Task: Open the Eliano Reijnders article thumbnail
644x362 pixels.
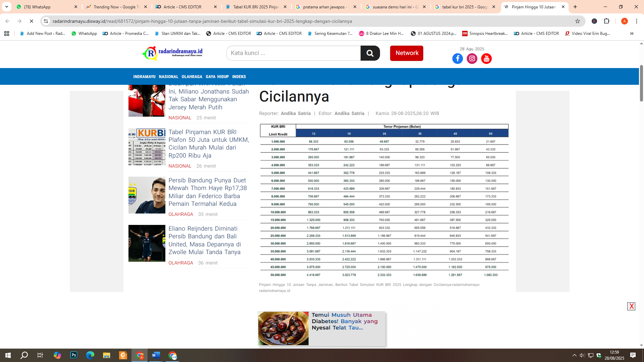Action: click(x=147, y=243)
